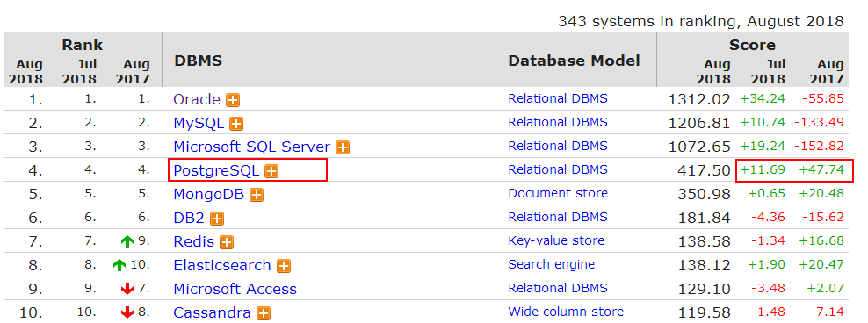Click the Relational DBMS link for Oracle
The image size is (868, 323).
tap(558, 99)
